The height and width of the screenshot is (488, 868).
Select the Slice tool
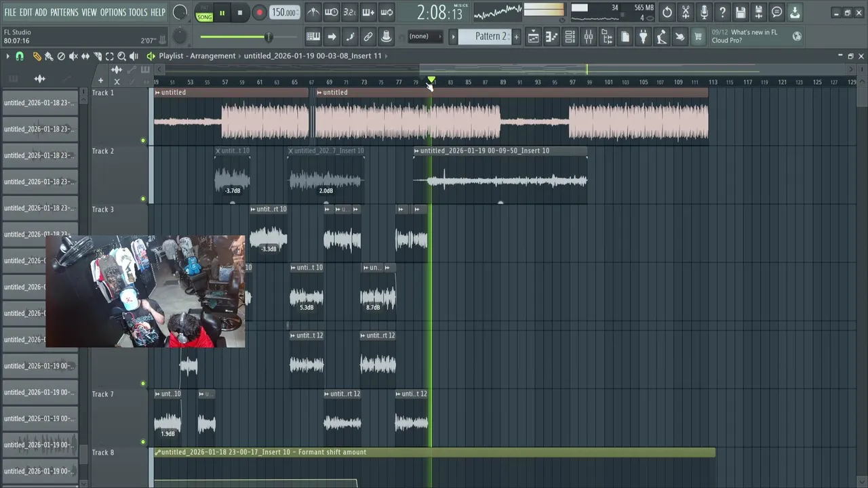point(98,56)
